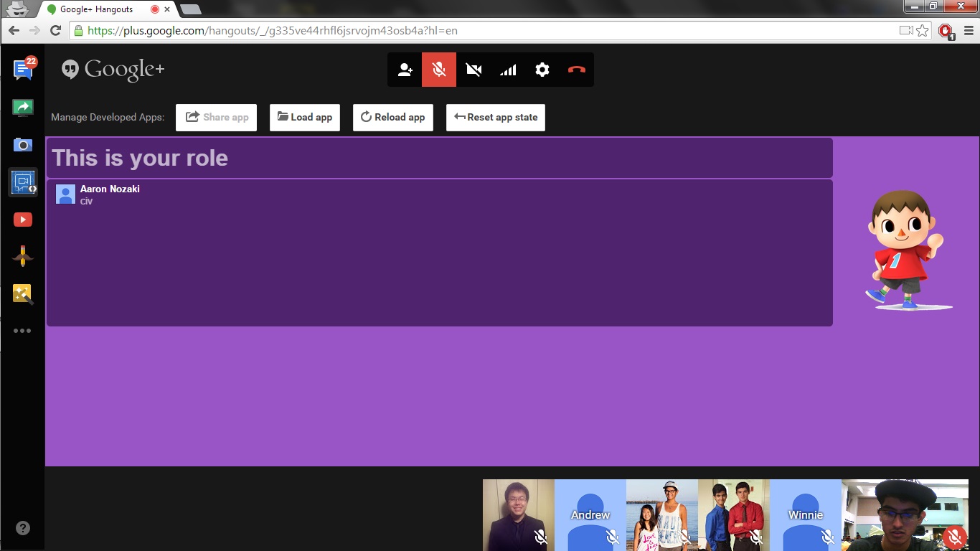Select the self-view webcam thumbnail with cap
The width and height of the screenshot is (980, 551).
[905, 515]
